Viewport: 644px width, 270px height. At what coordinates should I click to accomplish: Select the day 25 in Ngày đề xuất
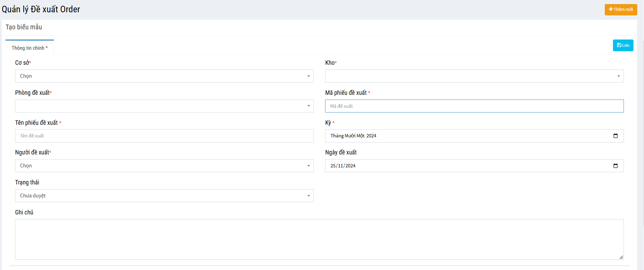click(x=333, y=166)
